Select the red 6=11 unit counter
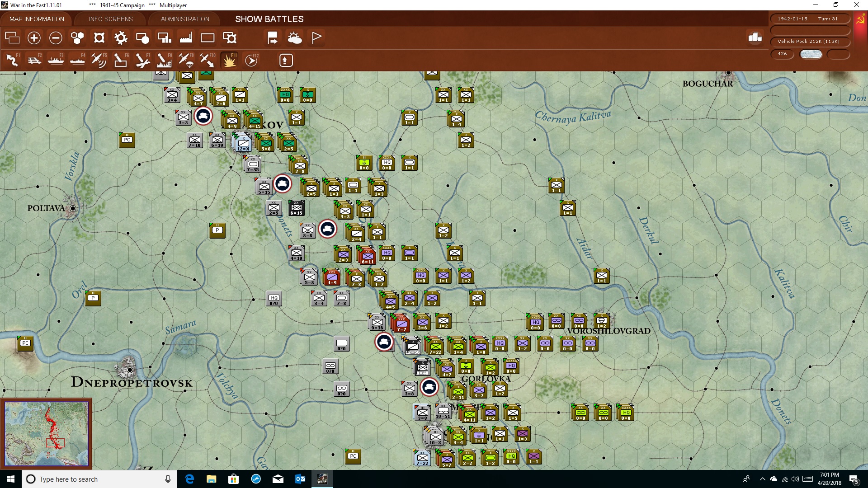This screenshot has width=868, height=488. [x=367, y=256]
